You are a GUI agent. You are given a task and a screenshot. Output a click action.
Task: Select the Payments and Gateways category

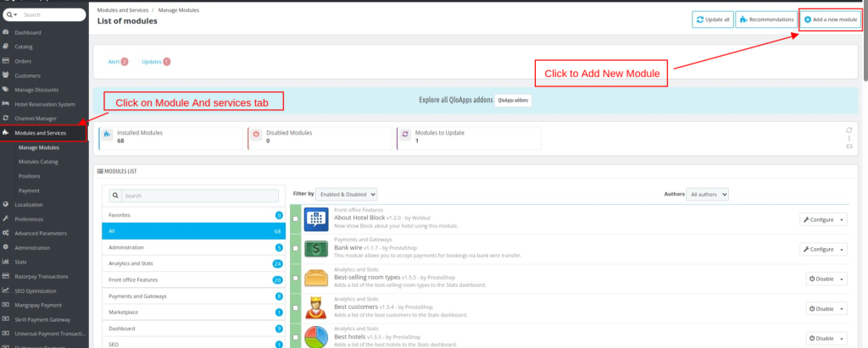tap(137, 296)
